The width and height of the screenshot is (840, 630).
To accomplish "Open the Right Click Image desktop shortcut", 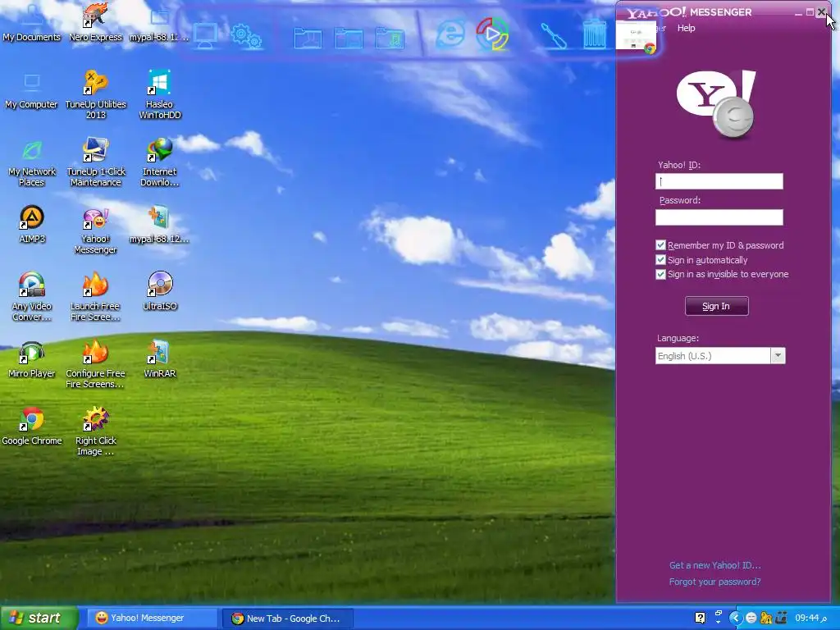I will (x=95, y=431).
